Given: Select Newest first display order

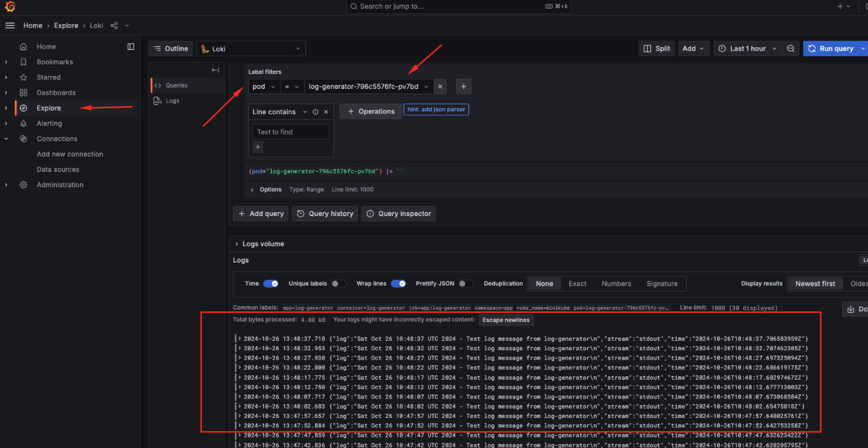Looking at the screenshot, I should click(x=815, y=284).
